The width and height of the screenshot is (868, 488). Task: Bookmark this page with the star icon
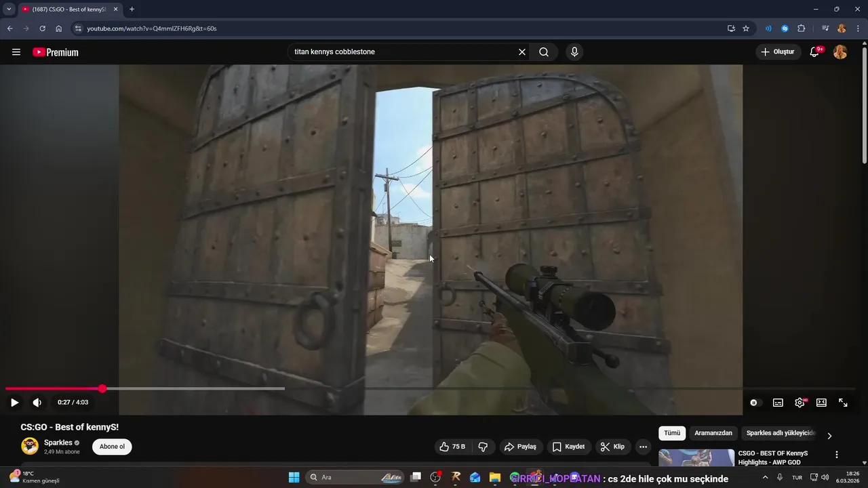[x=746, y=28]
